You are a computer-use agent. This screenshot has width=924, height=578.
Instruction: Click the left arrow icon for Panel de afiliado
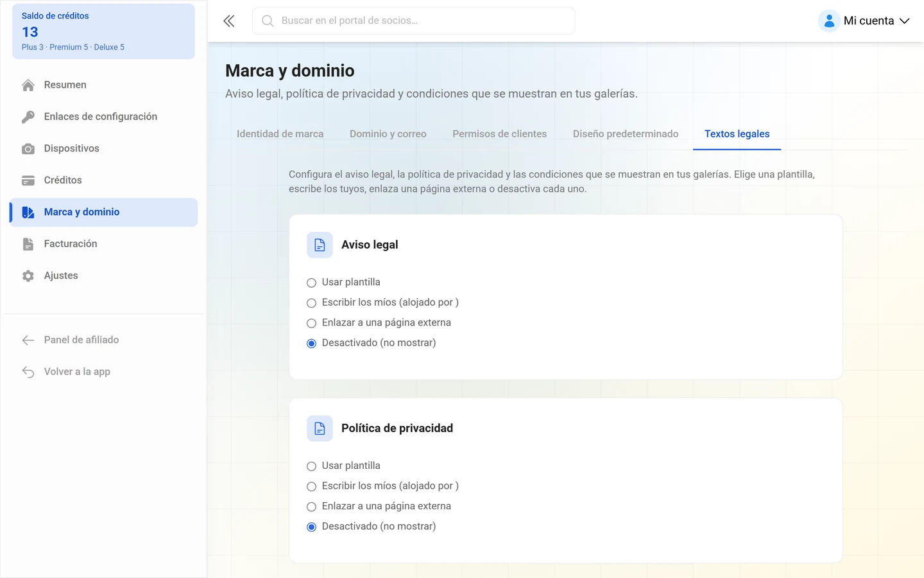point(28,340)
